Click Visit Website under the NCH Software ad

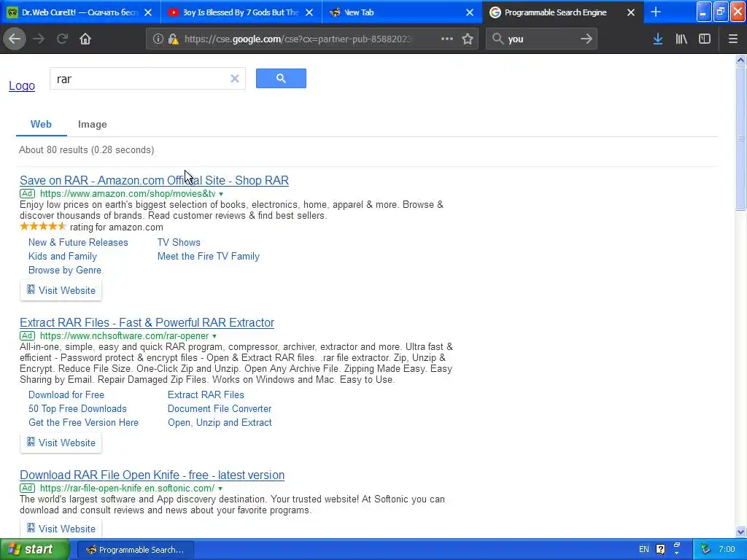[x=61, y=443]
